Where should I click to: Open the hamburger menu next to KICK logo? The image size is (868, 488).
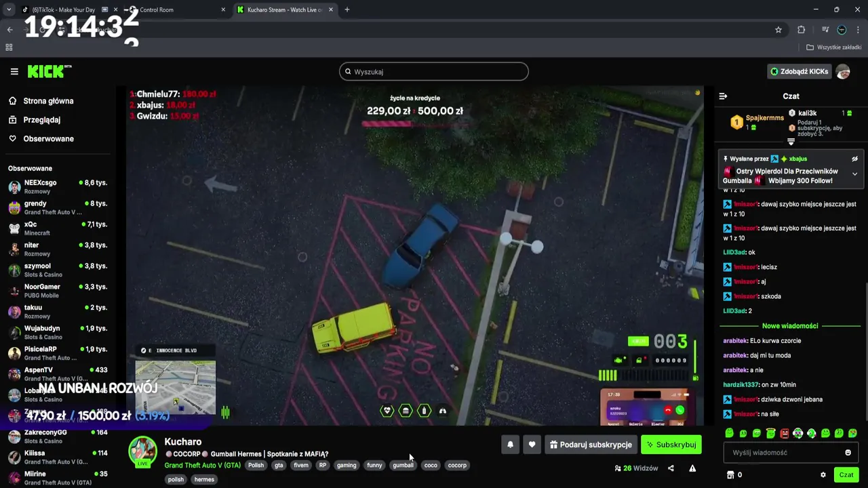pyautogui.click(x=14, y=71)
